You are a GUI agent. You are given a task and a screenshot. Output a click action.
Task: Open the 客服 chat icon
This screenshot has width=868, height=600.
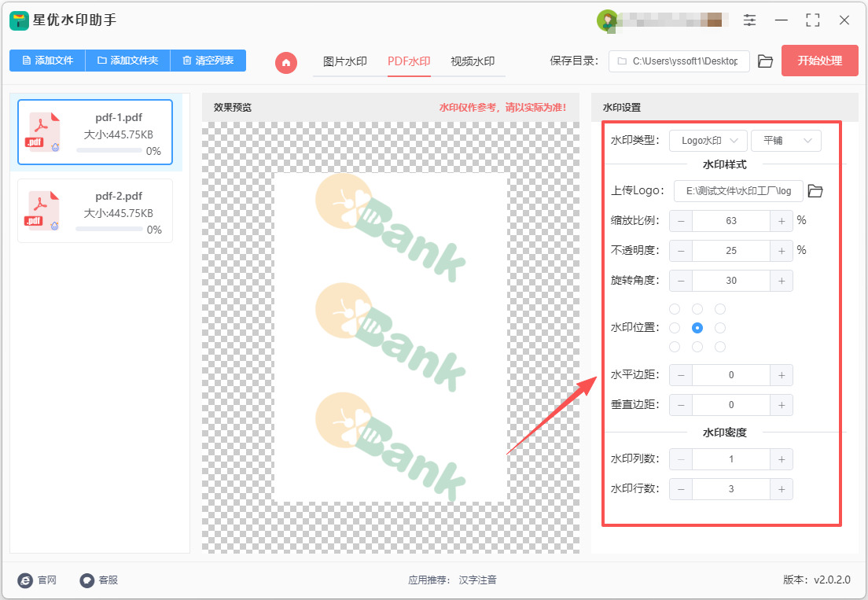pyautogui.click(x=87, y=580)
